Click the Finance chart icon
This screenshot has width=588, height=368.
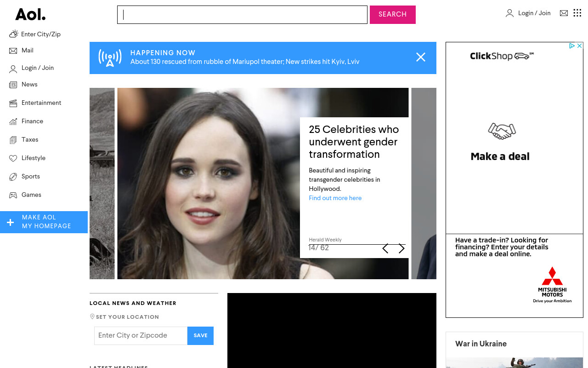click(13, 121)
